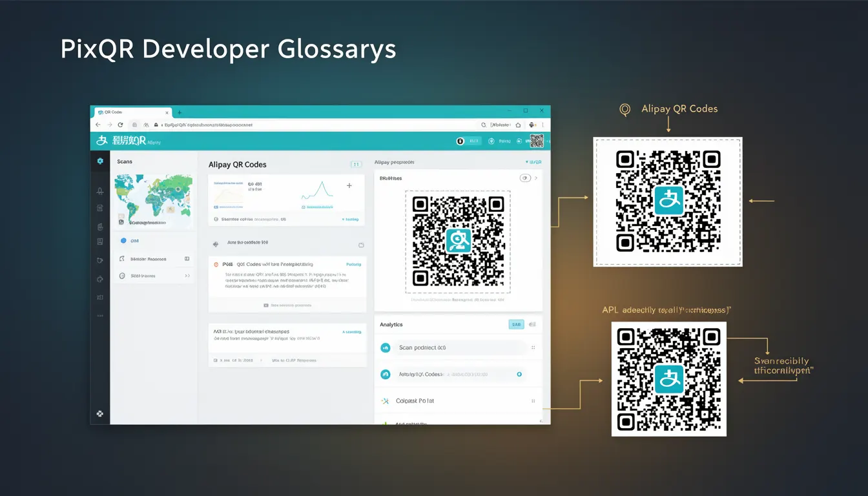The width and height of the screenshot is (868, 496).
Task: Open the browser home icon
Action: 517,125
